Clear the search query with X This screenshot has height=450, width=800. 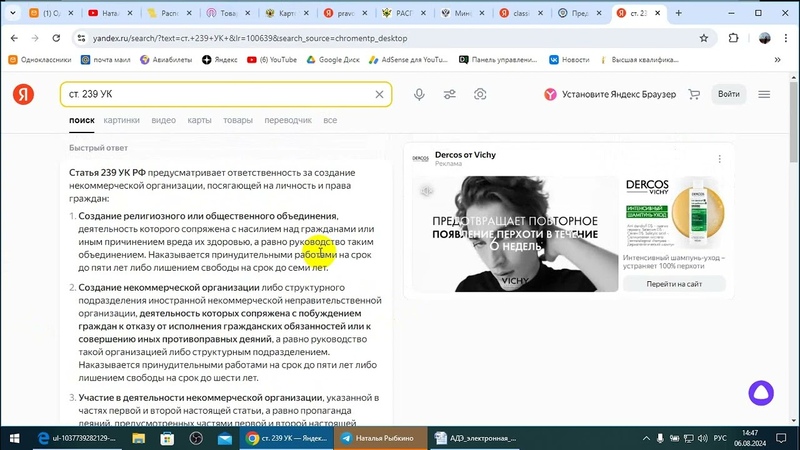379,94
